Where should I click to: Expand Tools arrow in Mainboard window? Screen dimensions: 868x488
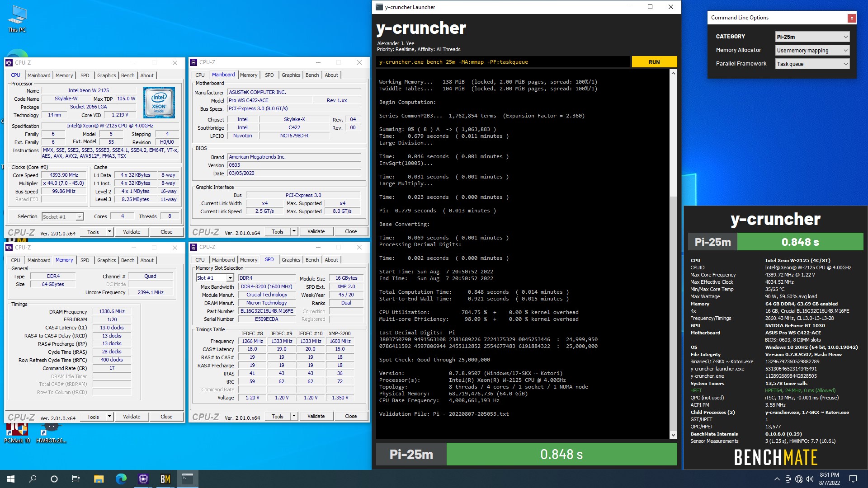click(x=294, y=231)
